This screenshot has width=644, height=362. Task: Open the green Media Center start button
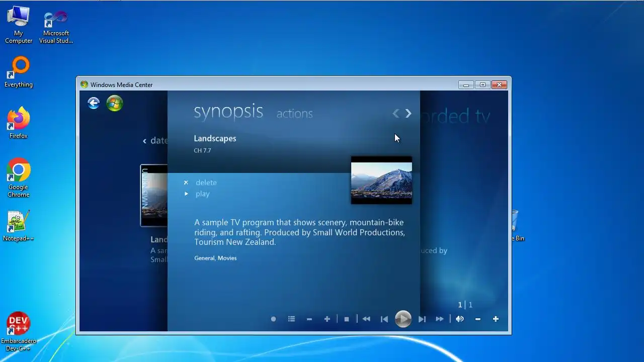pos(115,103)
